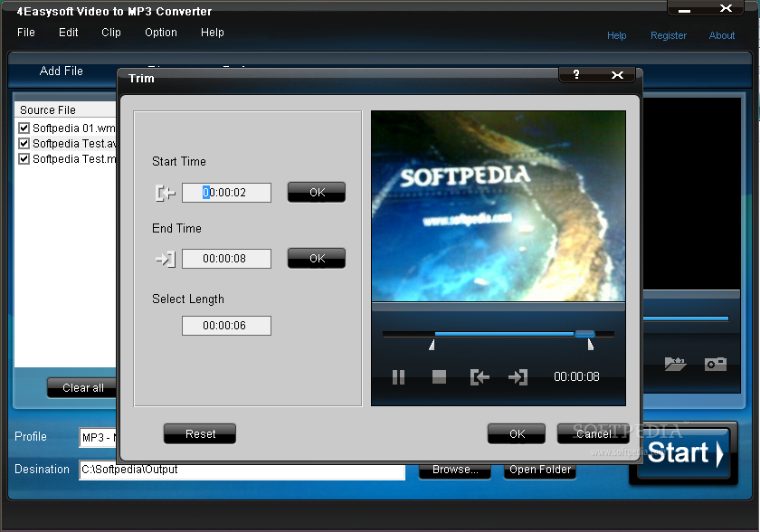The height and width of the screenshot is (532, 760).
Task: Click the Select Length field 00:00:06
Action: 226,325
